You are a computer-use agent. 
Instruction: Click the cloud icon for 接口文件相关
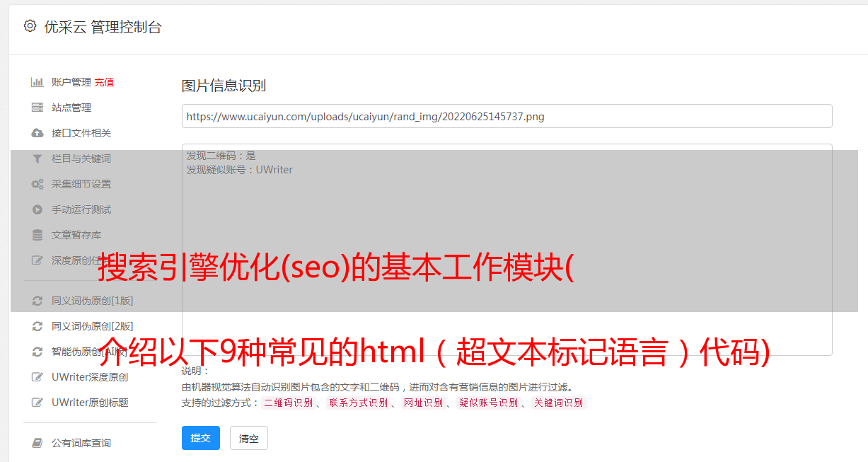37,133
